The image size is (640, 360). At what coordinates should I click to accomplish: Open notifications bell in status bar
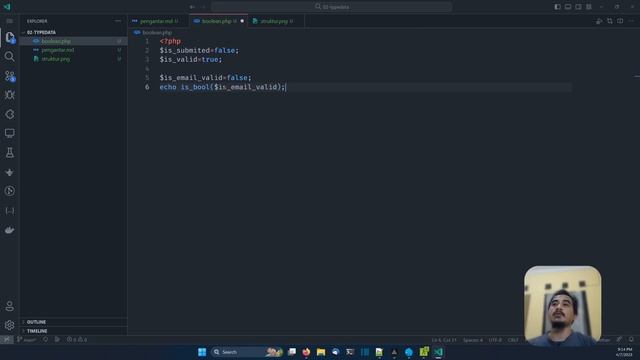click(631, 340)
